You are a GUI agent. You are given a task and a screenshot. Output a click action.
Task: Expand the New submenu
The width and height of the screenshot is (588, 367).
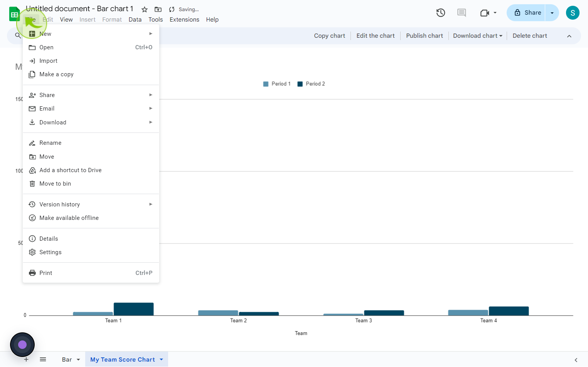91,34
